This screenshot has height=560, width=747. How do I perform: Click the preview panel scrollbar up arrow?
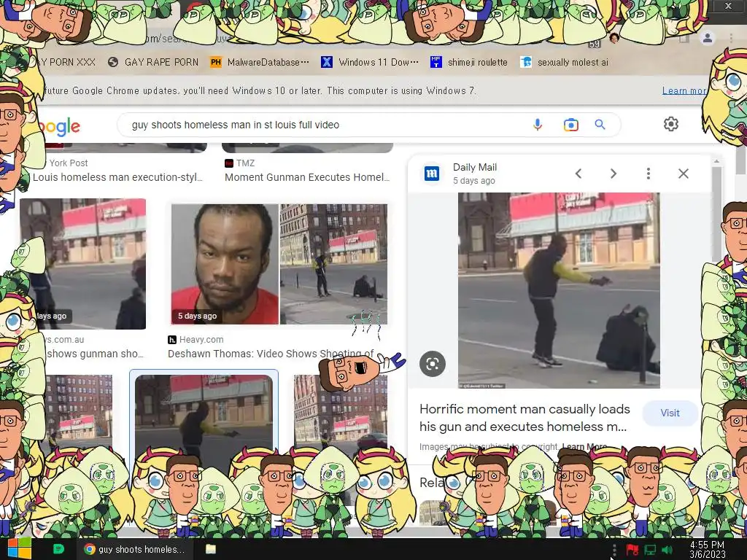[x=716, y=162]
